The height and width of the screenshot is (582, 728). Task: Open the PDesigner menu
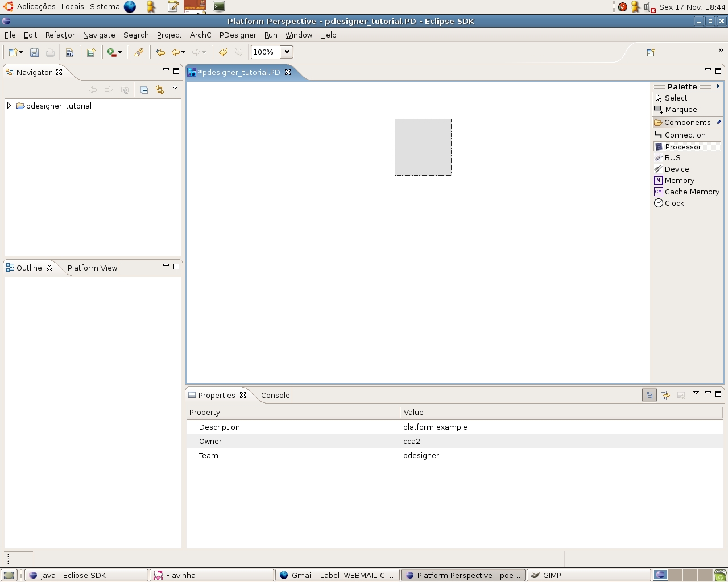238,35
